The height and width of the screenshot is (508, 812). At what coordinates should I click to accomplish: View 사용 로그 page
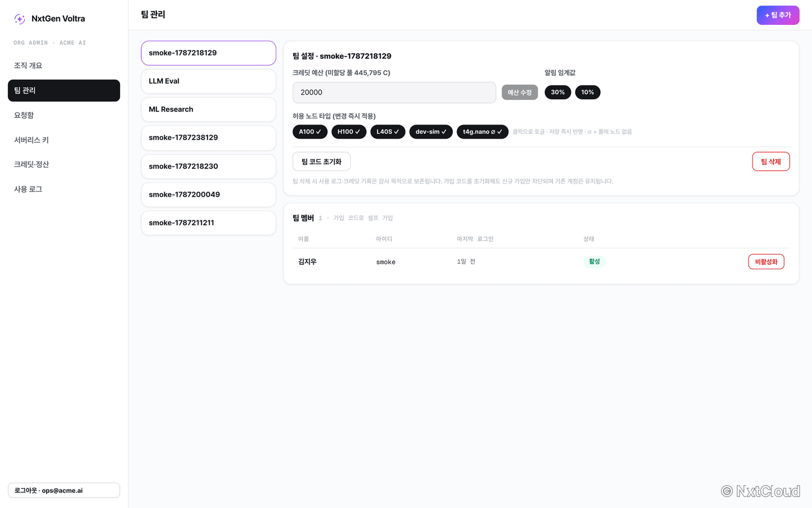pos(64,189)
